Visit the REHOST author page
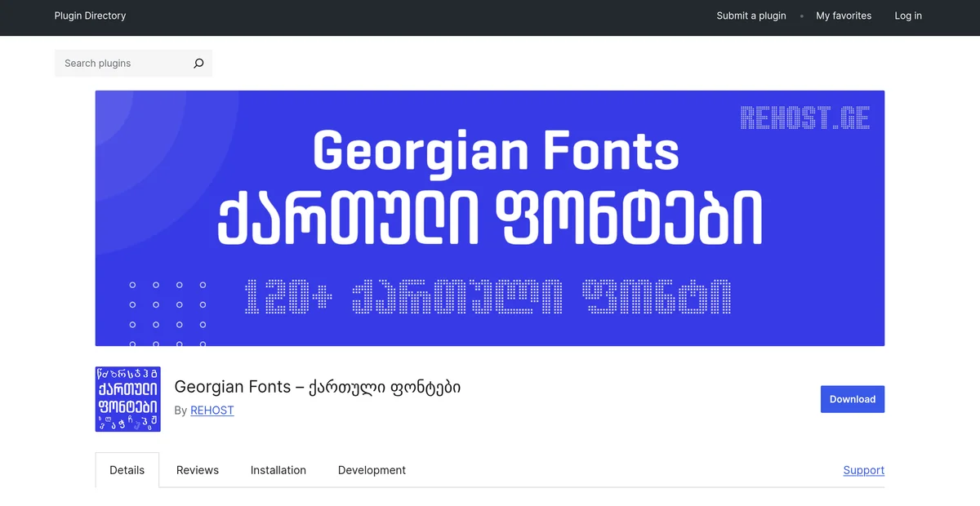 [x=212, y=411]
